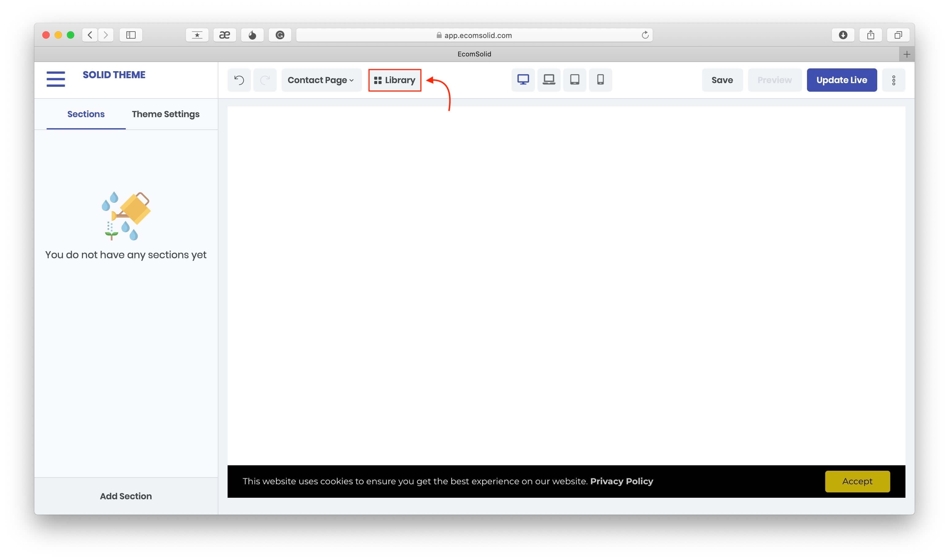
Task: Show Safari downloads
Action: [x=843, y=35]
